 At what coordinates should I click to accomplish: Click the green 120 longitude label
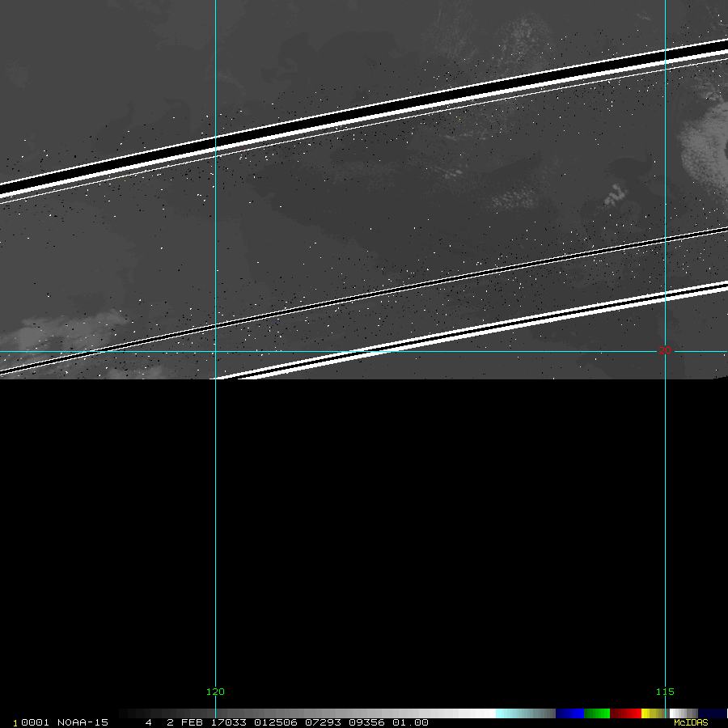click(x=215, y=692)
